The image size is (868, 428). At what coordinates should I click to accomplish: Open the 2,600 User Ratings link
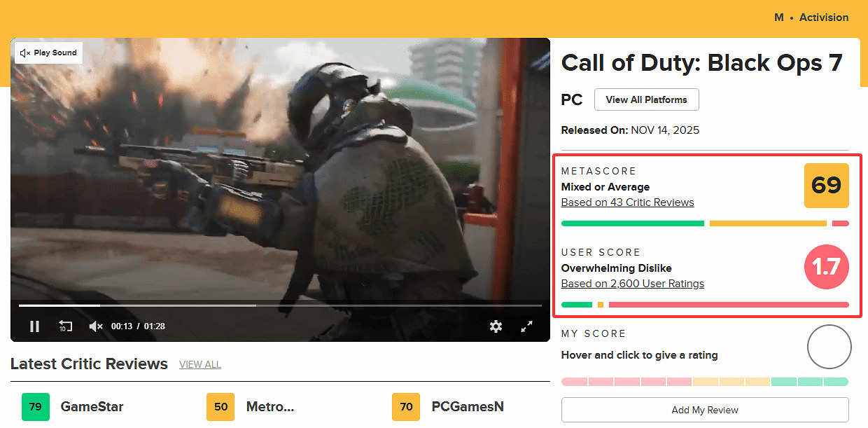point(632,283)
